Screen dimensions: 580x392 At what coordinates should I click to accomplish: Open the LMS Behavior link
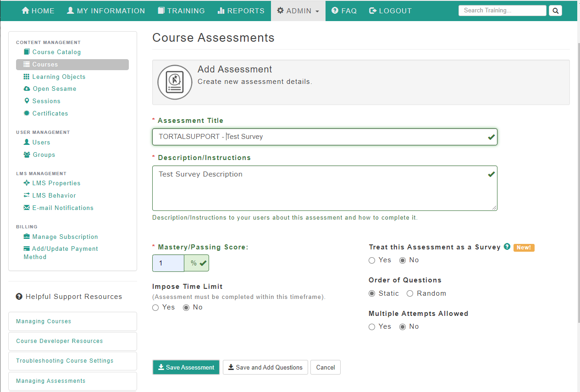[x=54, y=195]
